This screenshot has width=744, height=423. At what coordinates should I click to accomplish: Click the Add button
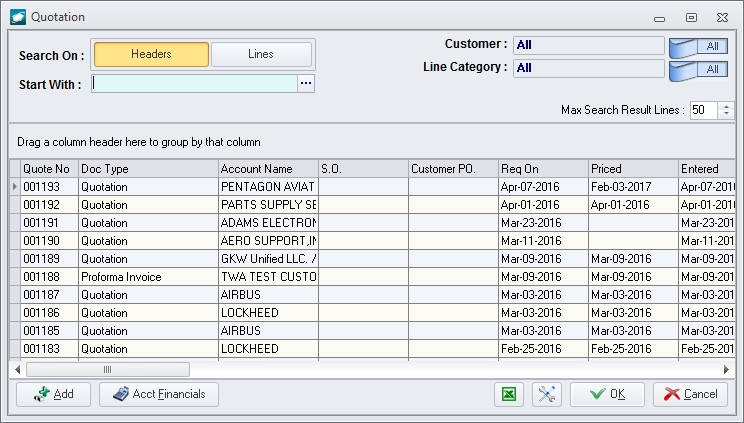54,394
